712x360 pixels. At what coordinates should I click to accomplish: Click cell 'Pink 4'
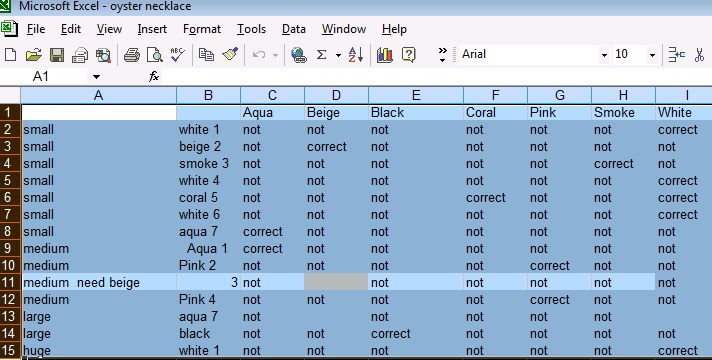(x=208, y=300)
